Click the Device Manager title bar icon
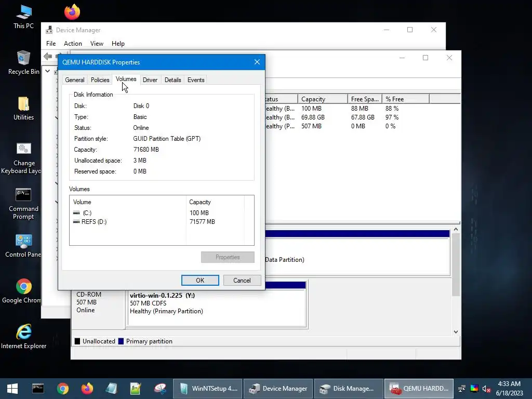The image size is (532, 399). click(49, 30)
